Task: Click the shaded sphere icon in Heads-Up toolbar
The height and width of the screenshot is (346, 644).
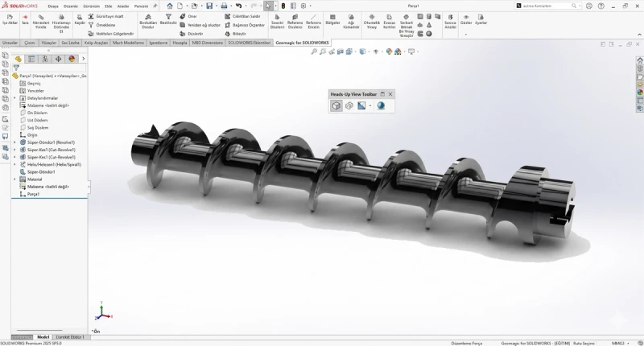Action: 381,106
